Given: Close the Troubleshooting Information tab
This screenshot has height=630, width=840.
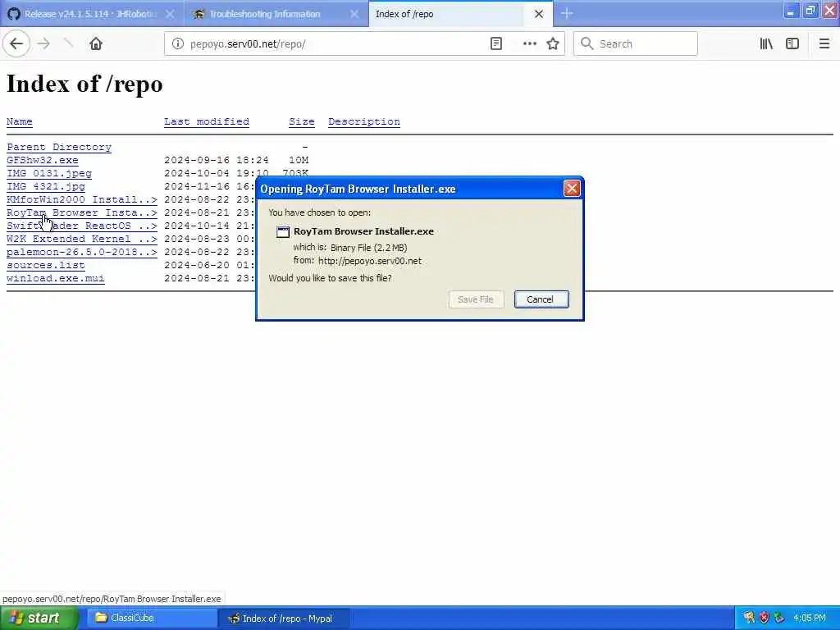Looking at the screenshot, I should click(x=354, y=14).
